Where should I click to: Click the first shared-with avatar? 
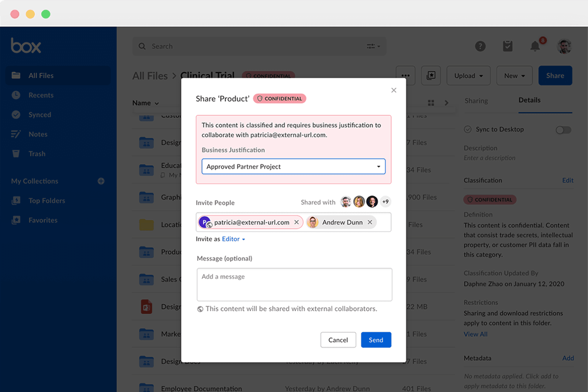point(346,202)
